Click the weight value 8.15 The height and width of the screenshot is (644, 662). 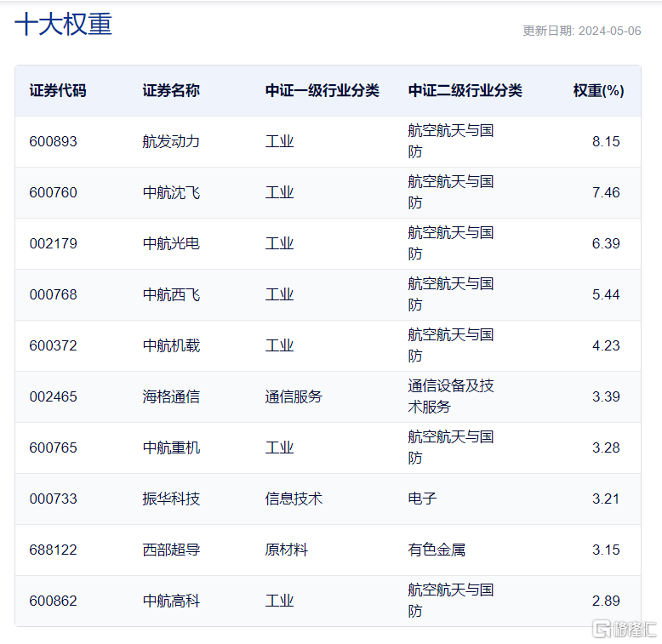606,141
